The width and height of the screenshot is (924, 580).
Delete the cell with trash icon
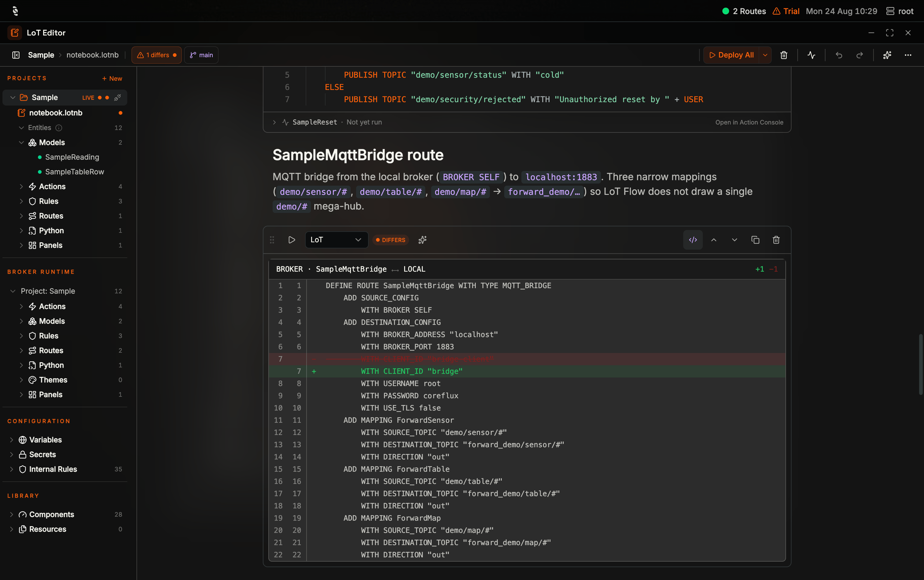776,240
